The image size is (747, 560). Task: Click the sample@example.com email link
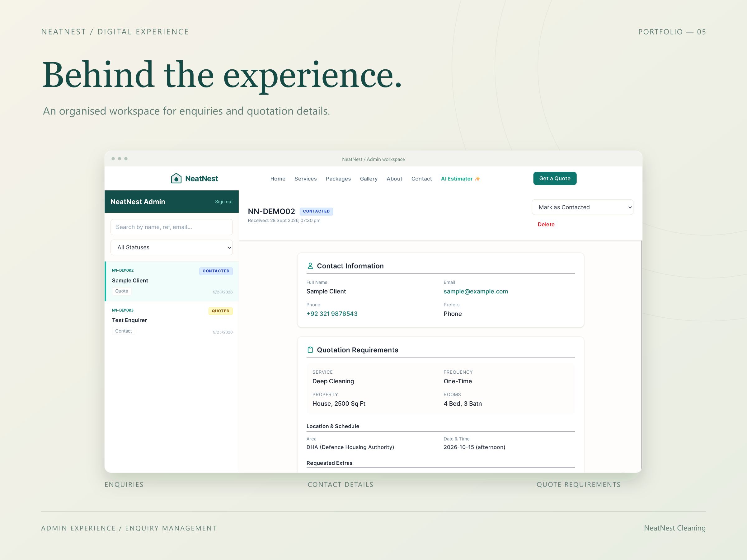(x=476, y=291)
